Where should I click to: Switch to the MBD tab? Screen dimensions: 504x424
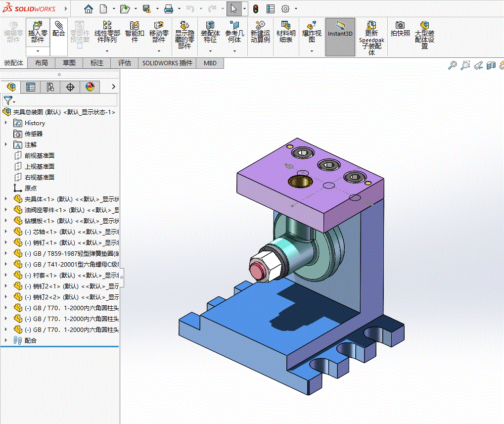210,63
